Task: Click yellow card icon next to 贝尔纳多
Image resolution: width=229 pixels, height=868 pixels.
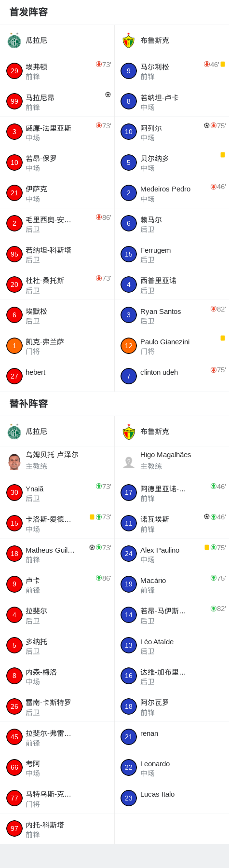Action: click(x=223, y=155)
